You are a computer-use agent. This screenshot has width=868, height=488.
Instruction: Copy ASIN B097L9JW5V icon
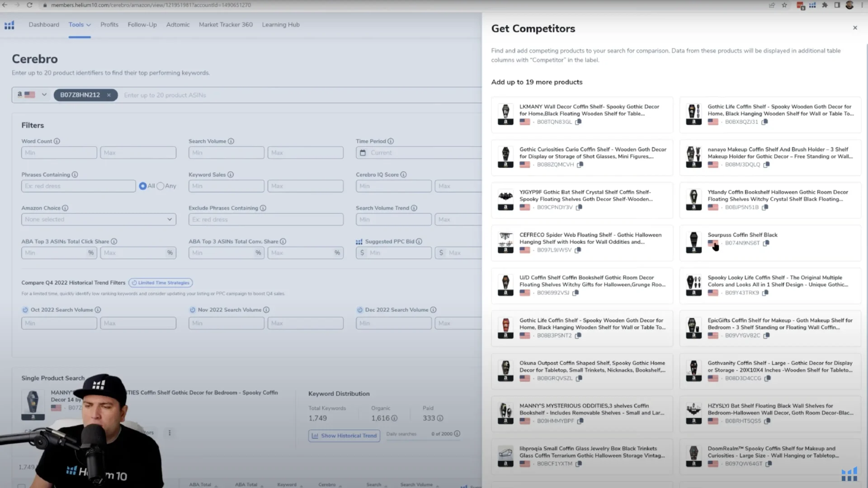pyautogui.click(x=578, y=250)
